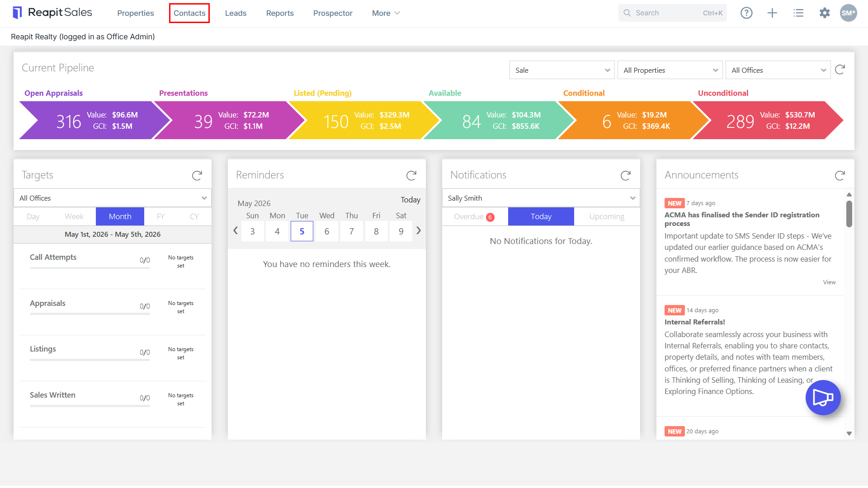Open the Leads menu
This screenshot has height=488, width=868.
[x=236, y=13]
